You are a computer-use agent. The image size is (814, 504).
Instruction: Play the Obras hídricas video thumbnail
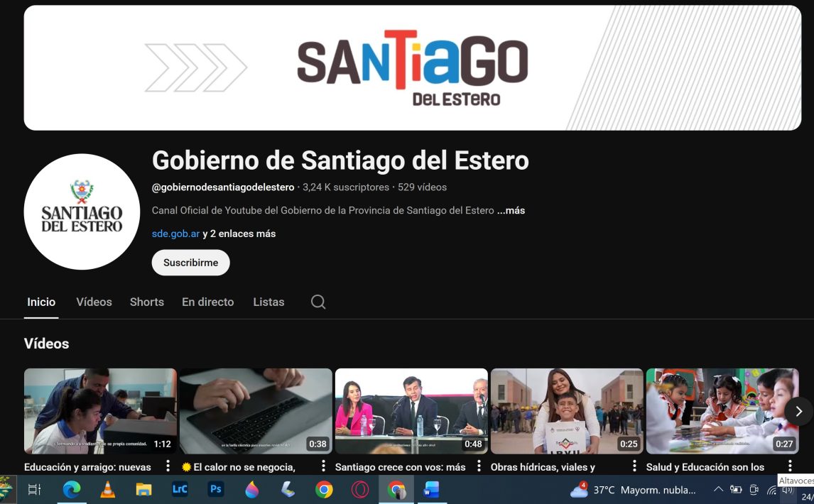pos(566,411)
